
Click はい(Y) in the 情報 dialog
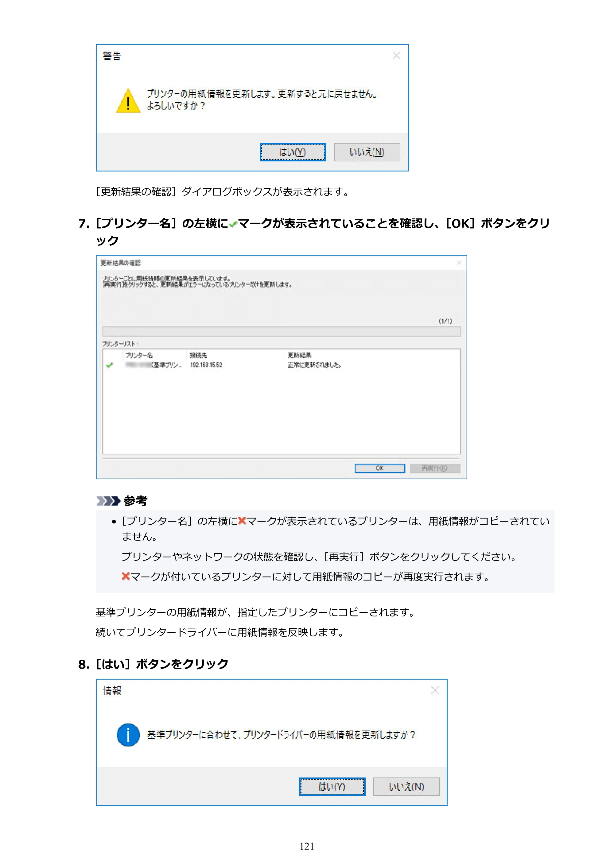click(x=332, y=786)
